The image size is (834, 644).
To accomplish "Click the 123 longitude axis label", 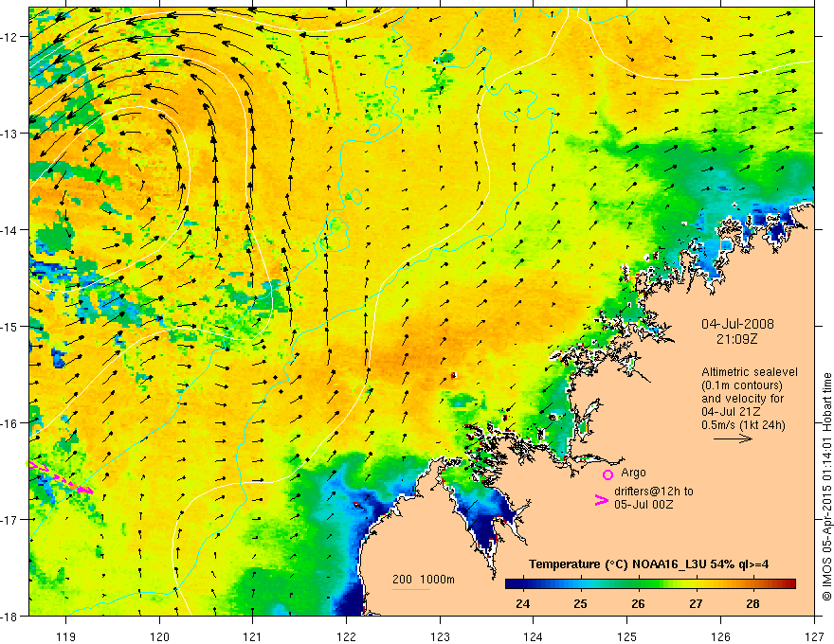I will click(x=440, y=636).
